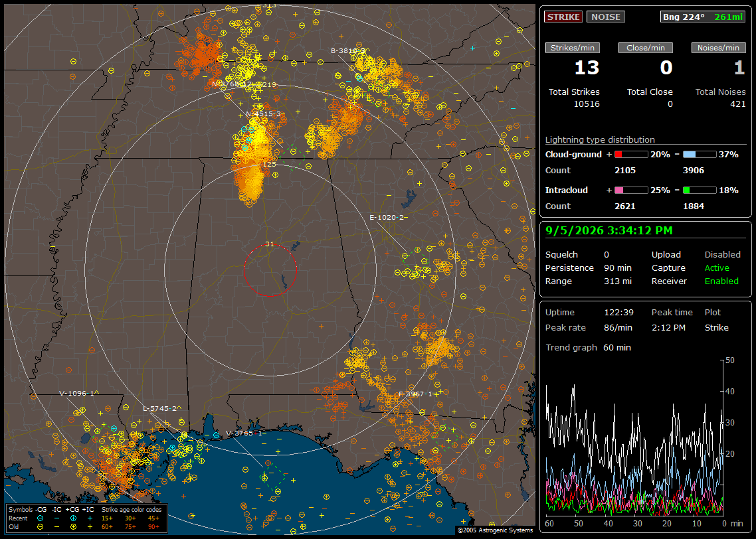
Task: Select storm cell marker L-5745-2
Action: point(160,408)
